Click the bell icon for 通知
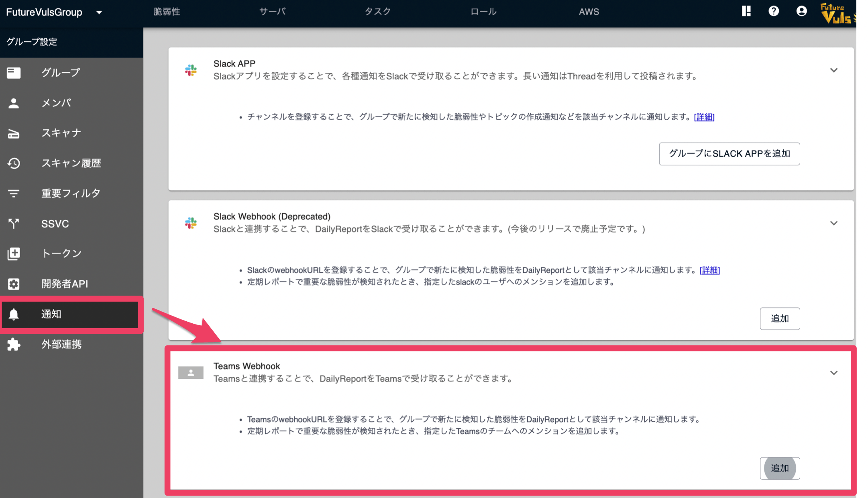Screen dimensions: 868x498 click(x=14, y=314)
